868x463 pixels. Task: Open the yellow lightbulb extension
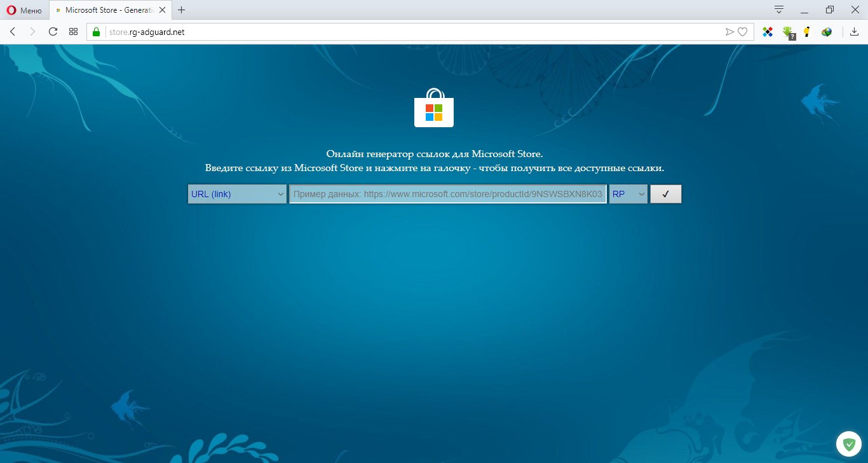(x=807, y=32)
